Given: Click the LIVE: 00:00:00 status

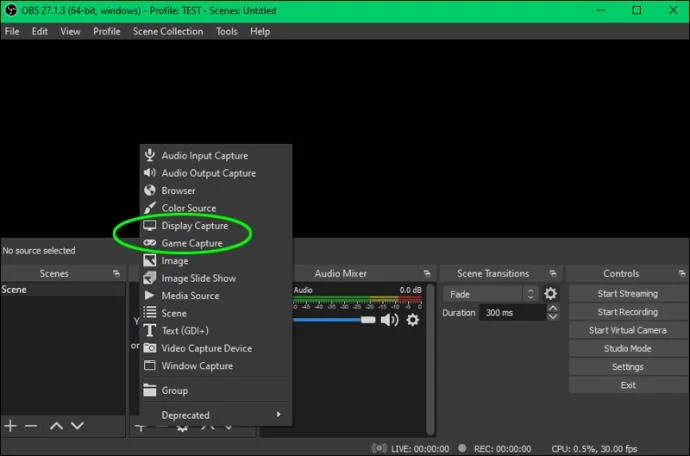Looking at the screenshot, I should tap(420, 449).
